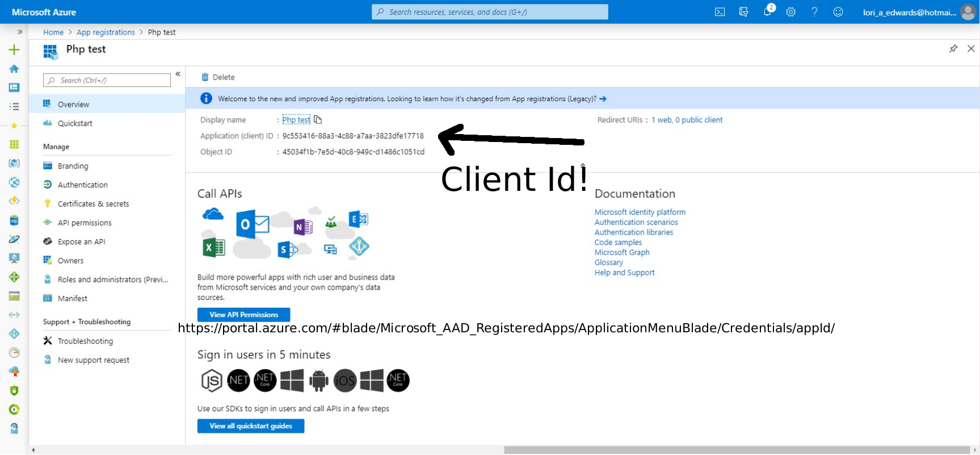Open Dashboard icon in left rail
Image resolution: width=980 pixels, height=455 pixels.
[x=14, y=87]
